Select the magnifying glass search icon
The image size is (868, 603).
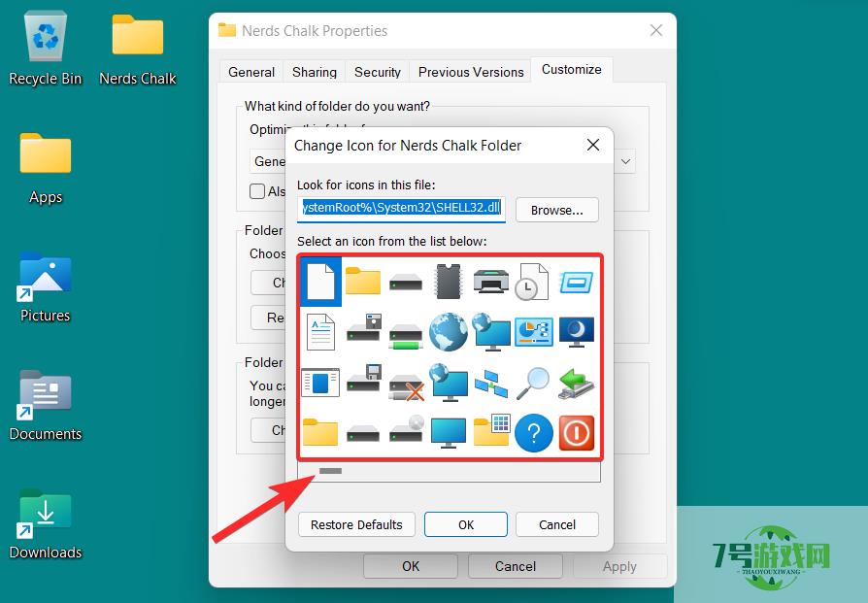click(x=532, y=383)
